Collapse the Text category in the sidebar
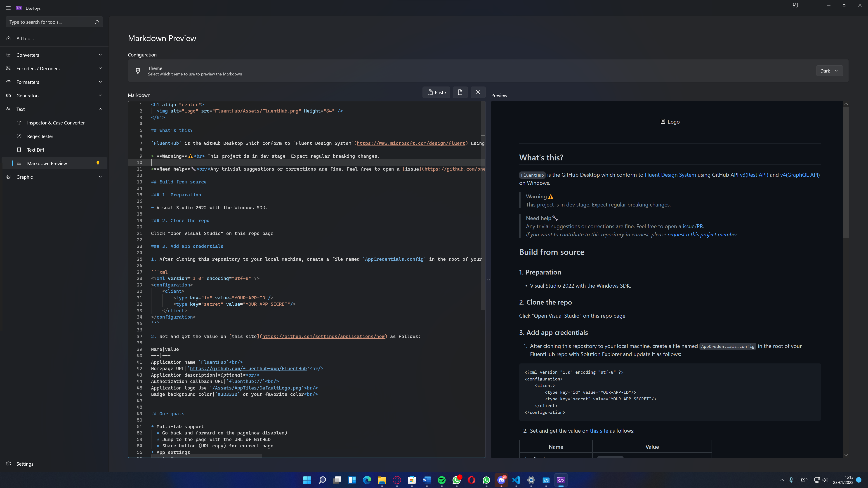 [100, 109]
